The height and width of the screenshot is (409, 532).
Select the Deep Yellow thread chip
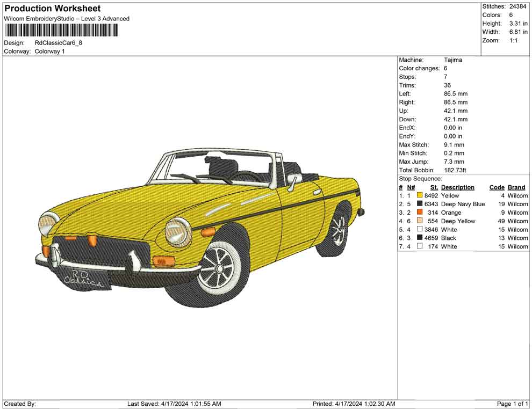(420, 221)
